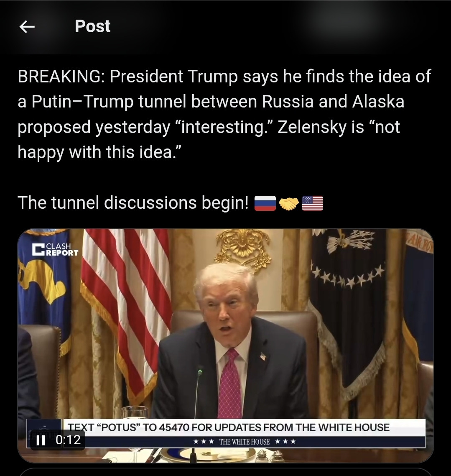
Task: Tap the Post header title
Action: coord(92,26)
